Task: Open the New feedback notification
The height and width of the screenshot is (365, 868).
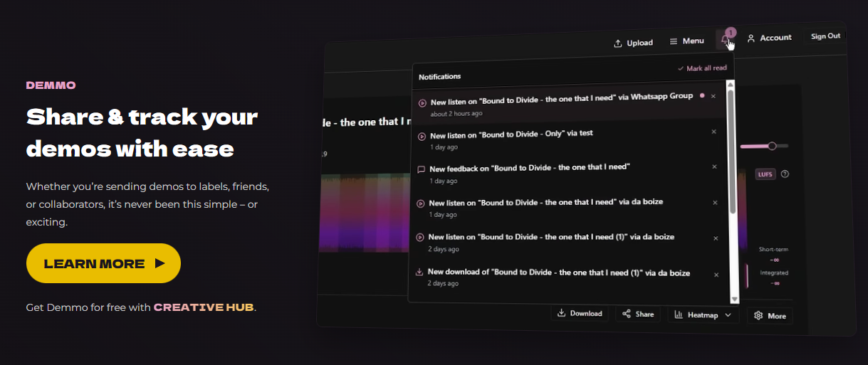Action: click(x=570, y=172)
